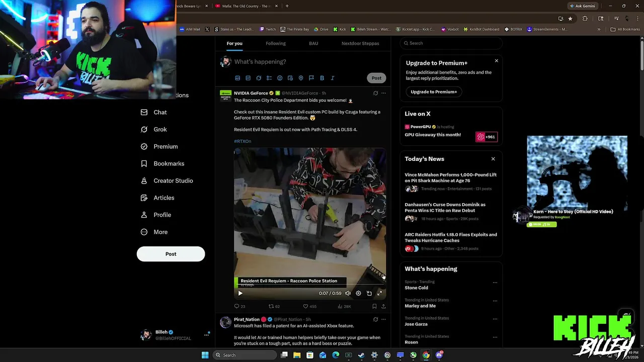Open All Bookmarks folder
The width and height of the screenshot is (644, 362).
click(x=625, y=29)
